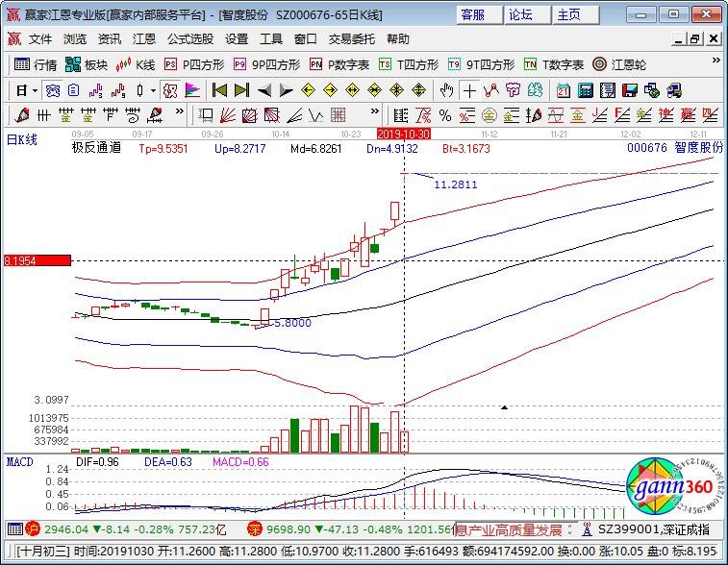Click the 日K线 chart label

[22, 139]
